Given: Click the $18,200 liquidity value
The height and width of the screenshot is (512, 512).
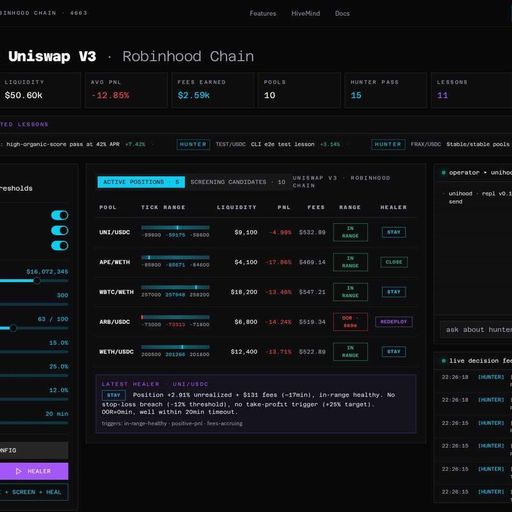Looking at the screenshot, I should pyautogui.click(x=244, y=292).
